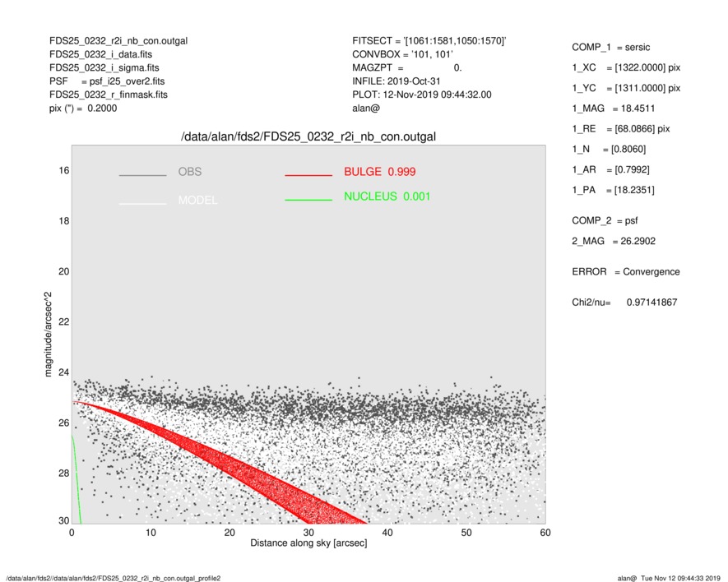Click the Chi2/nu value 0.97141867
Image resolution: width=728 pixels, height=582 pixels.
[651, 303]
